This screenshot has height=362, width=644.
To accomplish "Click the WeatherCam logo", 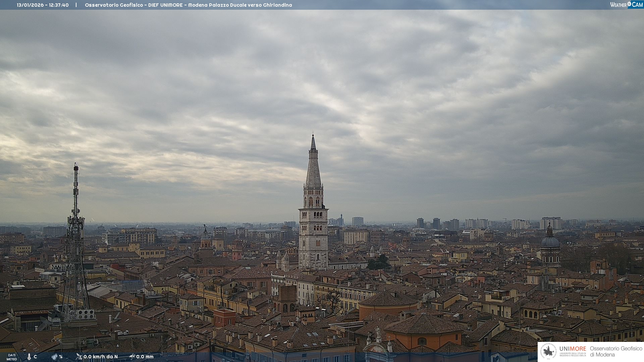I will coord(626,4).
